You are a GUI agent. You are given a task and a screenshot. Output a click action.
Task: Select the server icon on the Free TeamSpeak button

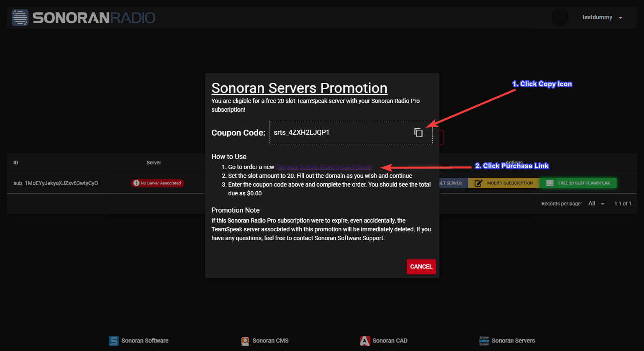pos(550,183)
